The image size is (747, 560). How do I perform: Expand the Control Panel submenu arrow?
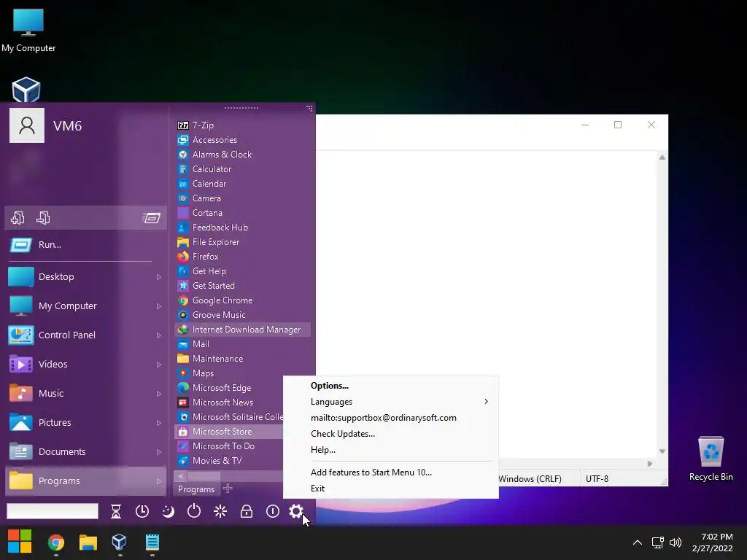[159, 335]
